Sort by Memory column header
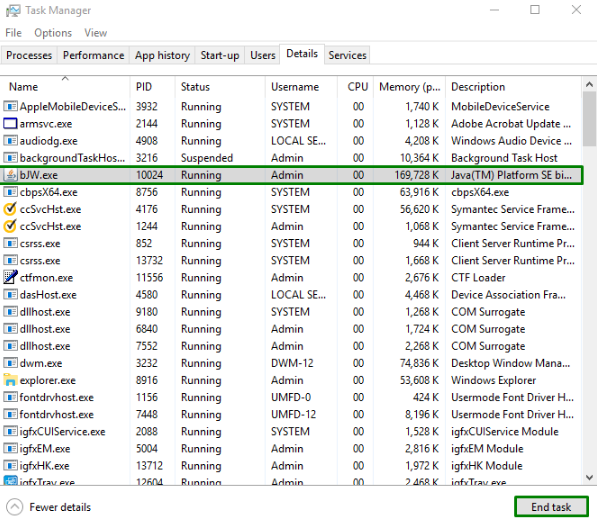Image resolution: width=597 pixels, height=527 pixels. click(x=409, y=87)
